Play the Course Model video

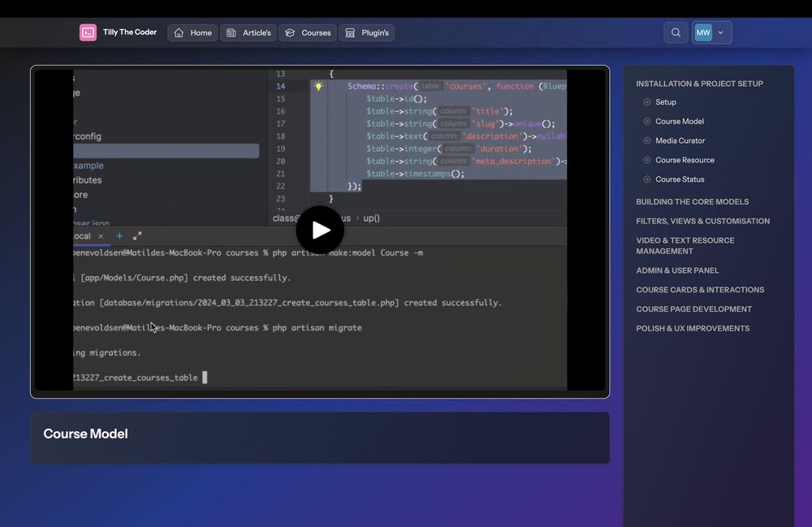coord(320,231)
